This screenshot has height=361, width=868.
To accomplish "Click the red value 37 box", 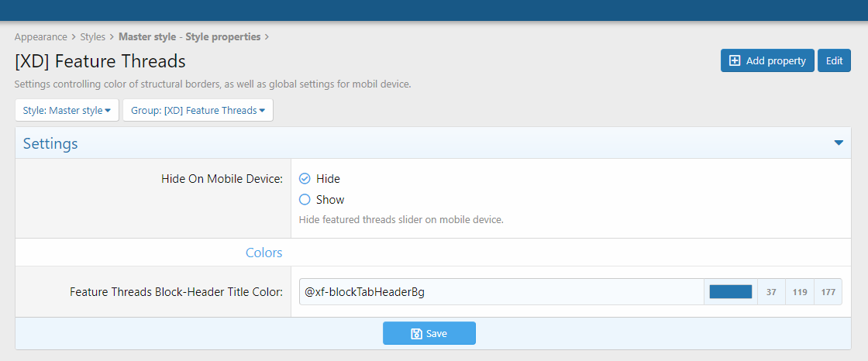I will 771,292.
